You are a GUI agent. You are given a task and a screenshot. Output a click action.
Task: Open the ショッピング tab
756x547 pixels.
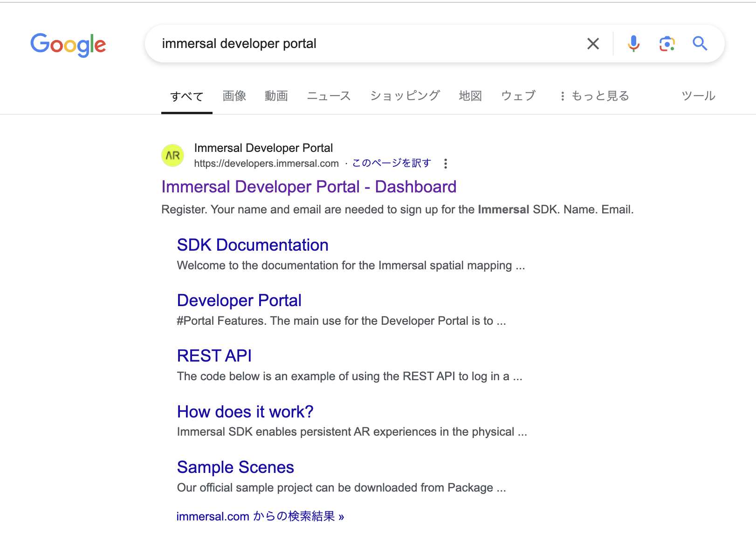405,96
